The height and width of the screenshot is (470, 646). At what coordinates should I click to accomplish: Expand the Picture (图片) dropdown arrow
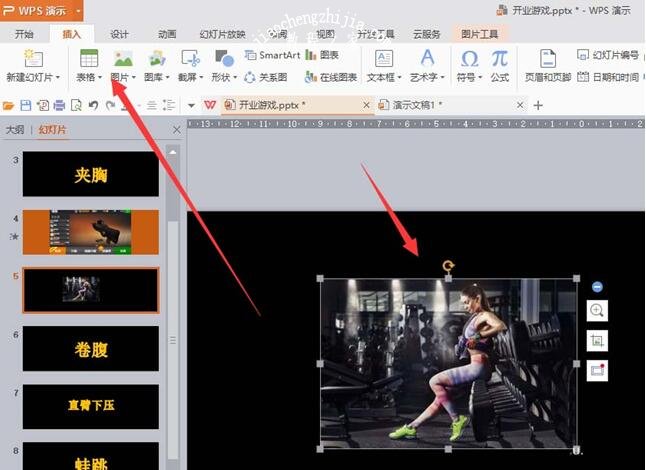coord(133,77)
